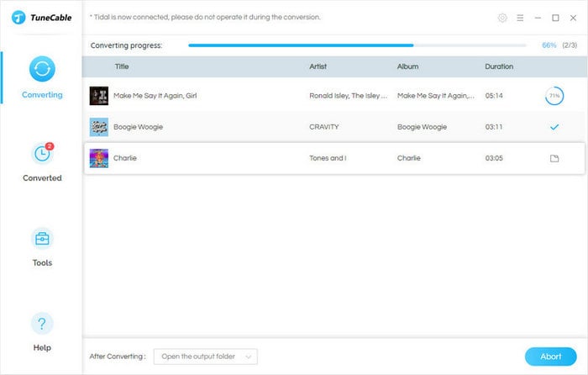Click duration 05:14

coord(494,96)
